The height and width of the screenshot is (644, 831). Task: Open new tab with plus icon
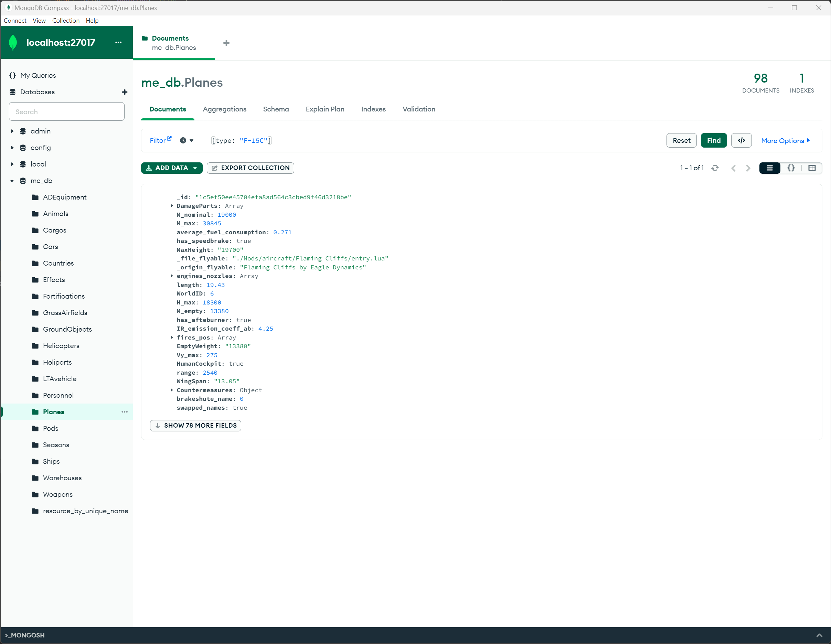click(226, 43)
